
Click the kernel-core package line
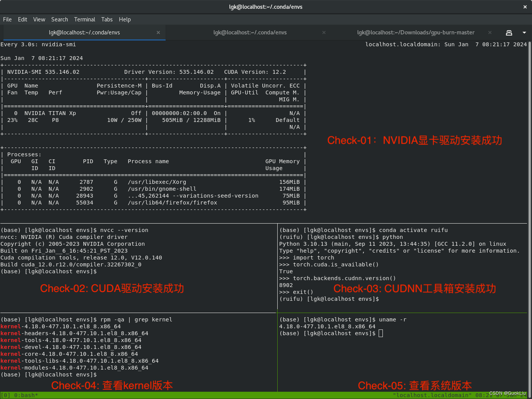pos(69,354)
